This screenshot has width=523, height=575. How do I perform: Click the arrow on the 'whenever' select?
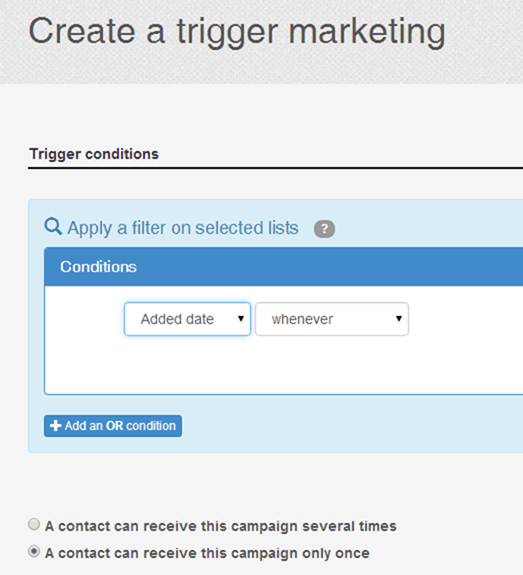pos(399,319)
